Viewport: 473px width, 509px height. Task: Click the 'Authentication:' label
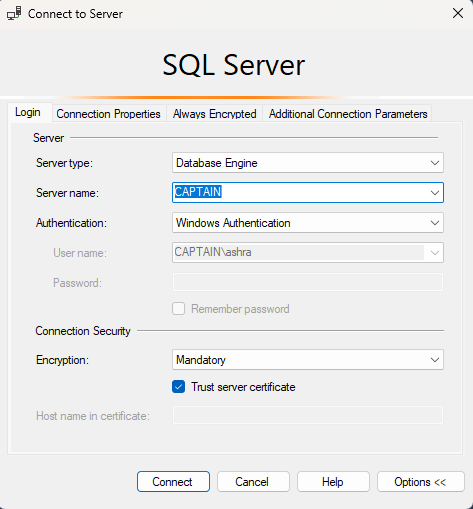pos(71,223)
